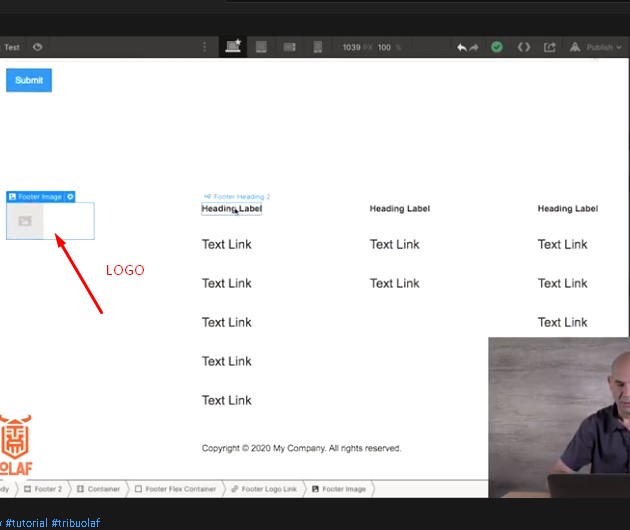
Task: Click the blue Submit button
Action: click(x=29, y=80)
